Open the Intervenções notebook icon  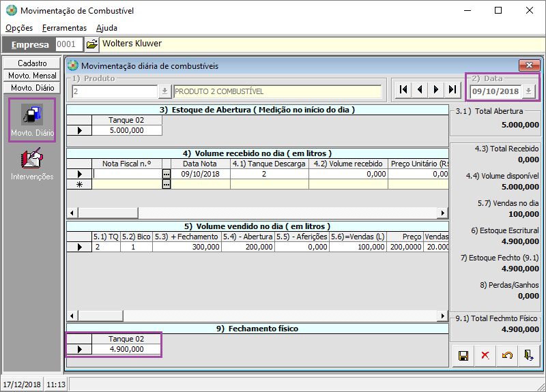coord(32,158)
